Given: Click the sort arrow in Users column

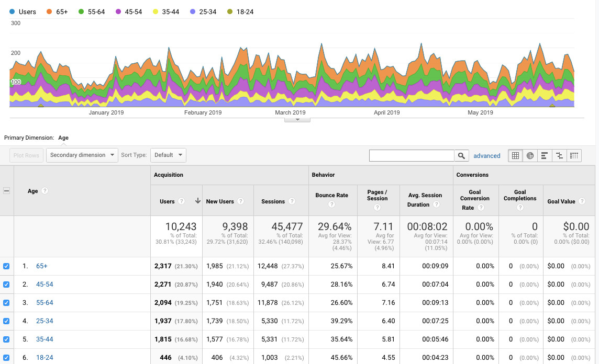Looking at the screenshot, I should point(197,201).
